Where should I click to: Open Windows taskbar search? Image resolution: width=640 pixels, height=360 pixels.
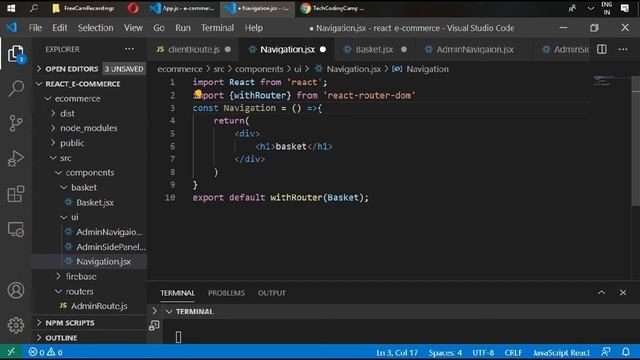point(34,8)
